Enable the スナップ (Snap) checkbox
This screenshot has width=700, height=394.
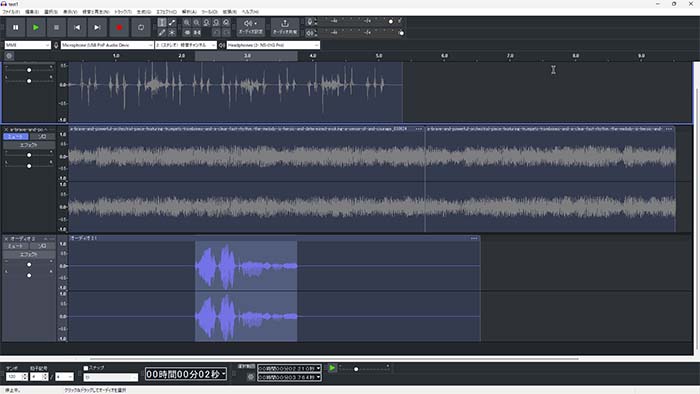pos(86,368)
